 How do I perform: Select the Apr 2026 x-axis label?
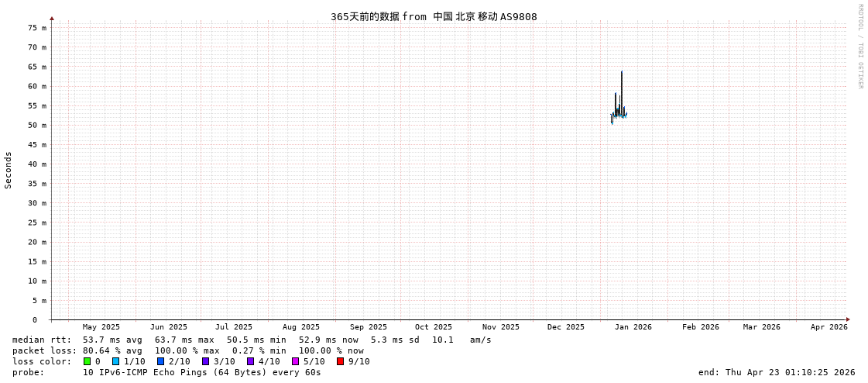coord(829,327)
